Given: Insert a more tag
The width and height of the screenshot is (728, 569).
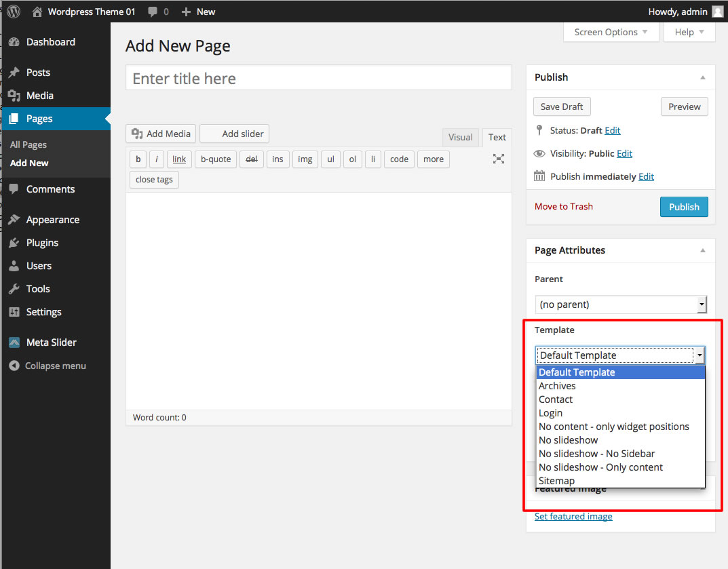Looking at the screenshot, I should click(x=433, y=159).
